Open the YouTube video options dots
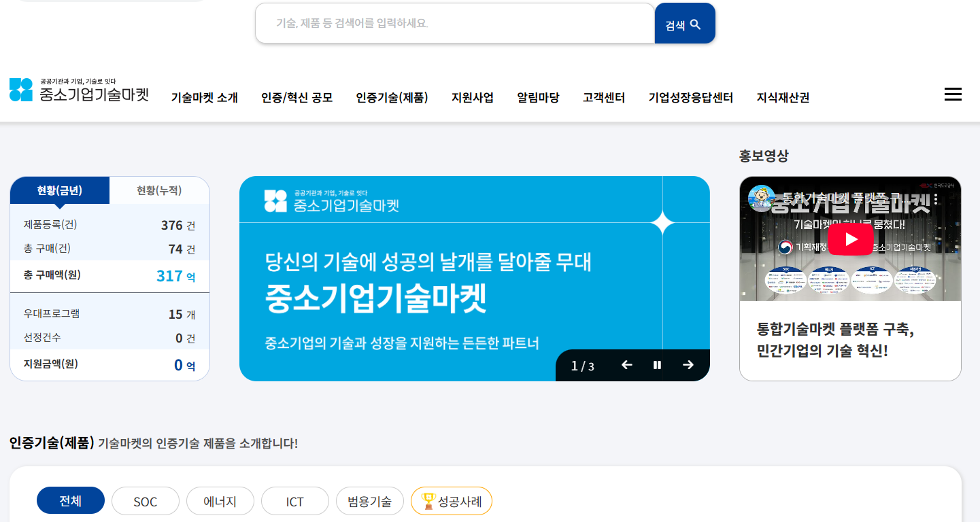The image size is (980, 522). point(936,199)
